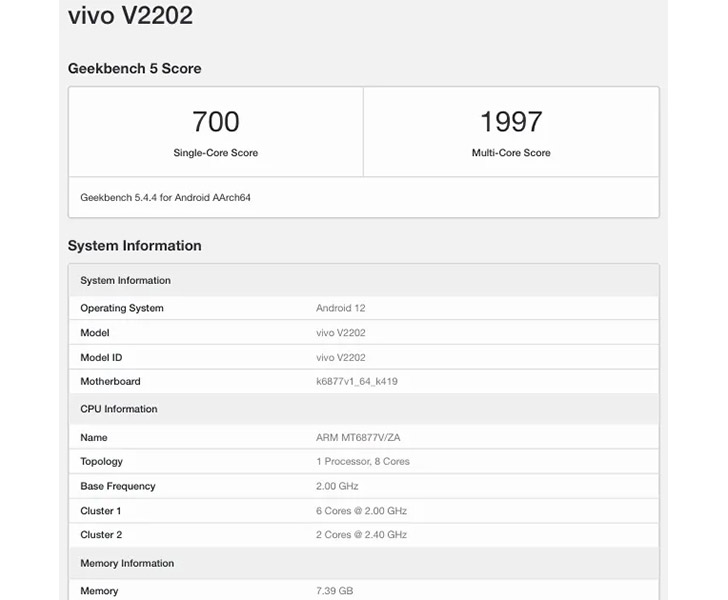This screenshot has height=600, width=728.
Task: Select the Single-Core Score value 700
Action: 216,122
